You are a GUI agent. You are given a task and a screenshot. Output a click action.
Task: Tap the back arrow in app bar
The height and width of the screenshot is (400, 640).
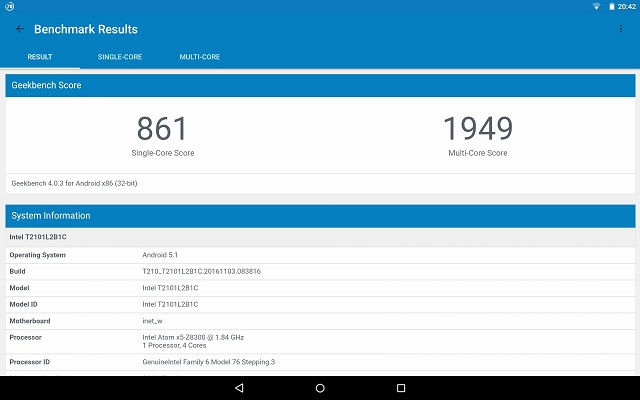click(20, 29)
